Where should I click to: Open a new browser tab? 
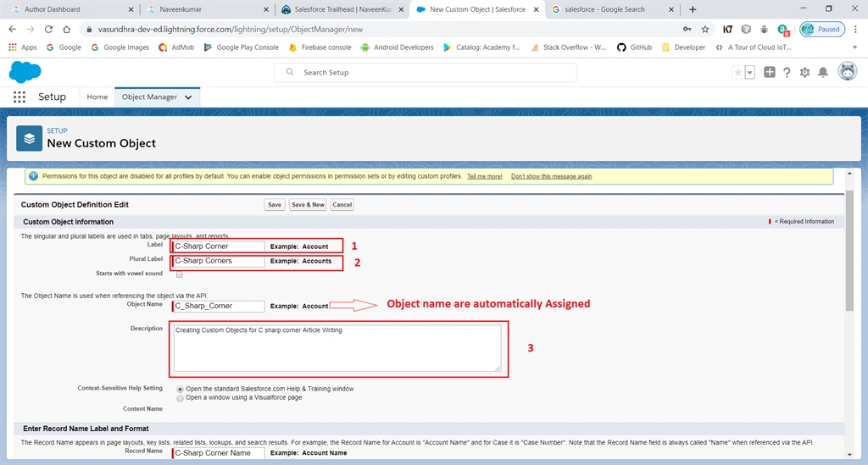[x=693, y=9]
